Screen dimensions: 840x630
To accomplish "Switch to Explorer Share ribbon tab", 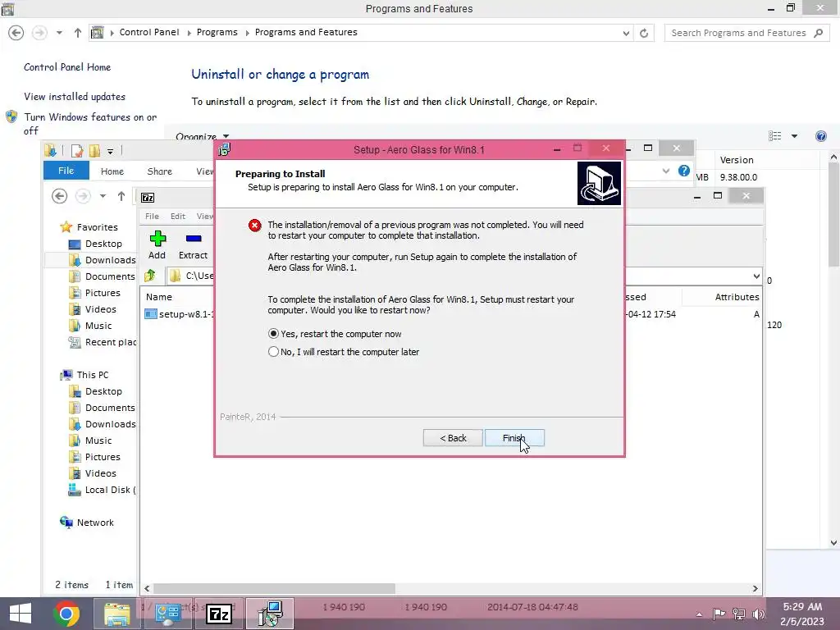I will 160,171.
